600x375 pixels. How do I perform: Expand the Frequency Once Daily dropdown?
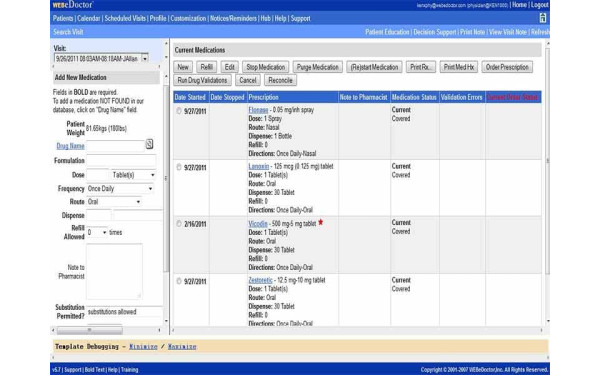coord(120,189)
